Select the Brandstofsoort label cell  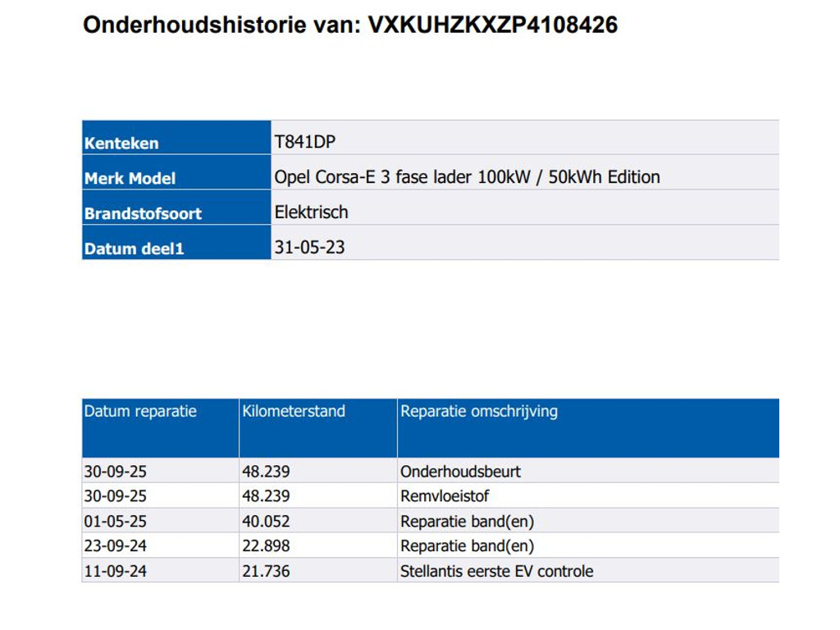(176, 208)
